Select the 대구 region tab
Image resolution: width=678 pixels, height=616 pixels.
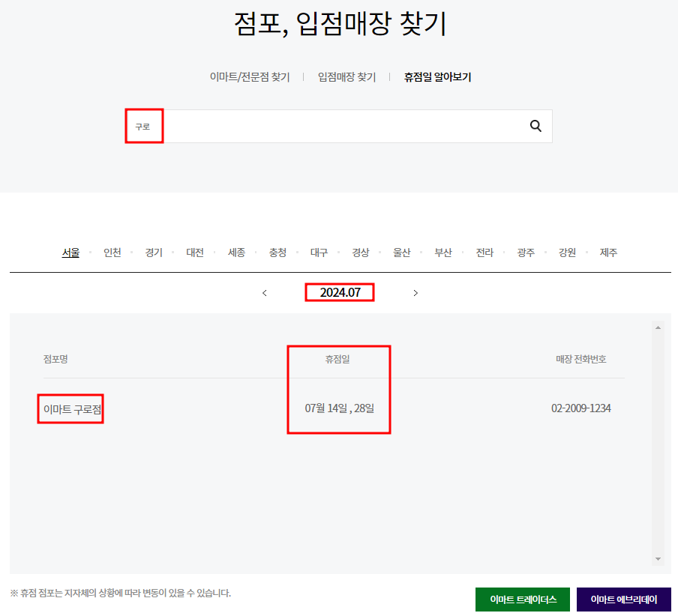coord(319,253)
